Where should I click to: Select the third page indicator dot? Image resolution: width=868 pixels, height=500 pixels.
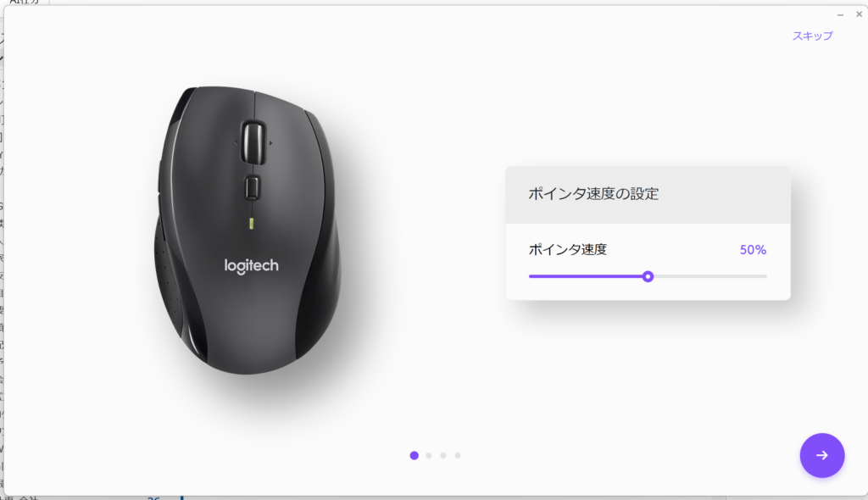click(442, 455)
